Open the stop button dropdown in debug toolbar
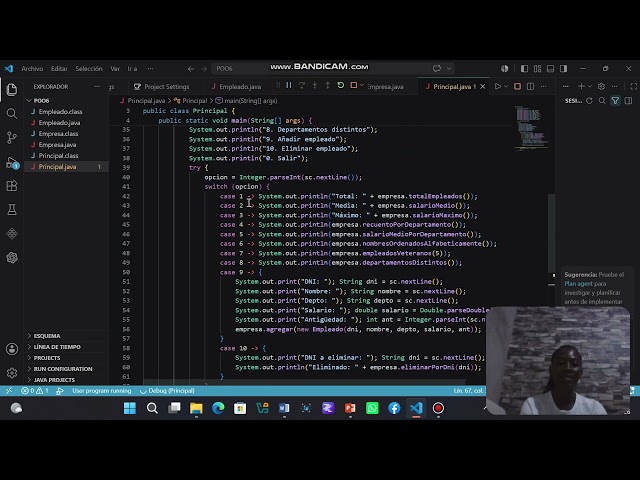 [x=361, y=85]
